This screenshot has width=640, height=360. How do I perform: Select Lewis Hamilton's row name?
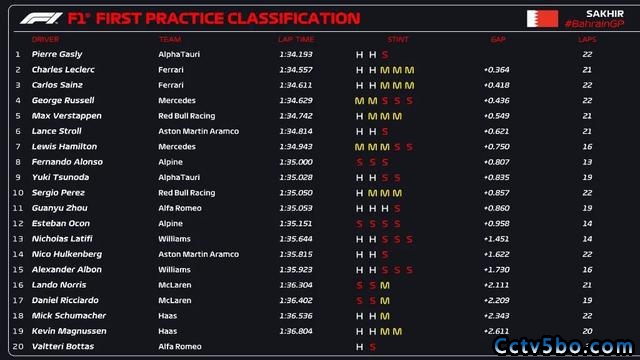(x=64, y=147)
